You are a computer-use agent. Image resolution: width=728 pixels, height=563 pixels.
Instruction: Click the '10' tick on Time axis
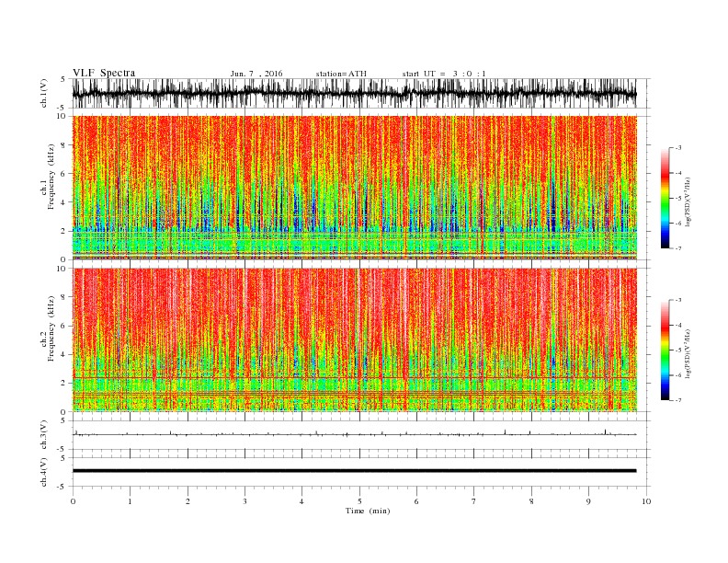pos(646,501)
